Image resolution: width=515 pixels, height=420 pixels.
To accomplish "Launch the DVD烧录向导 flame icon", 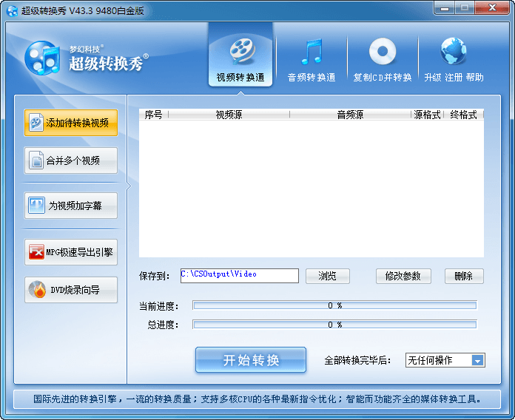I will pos(36,290).
